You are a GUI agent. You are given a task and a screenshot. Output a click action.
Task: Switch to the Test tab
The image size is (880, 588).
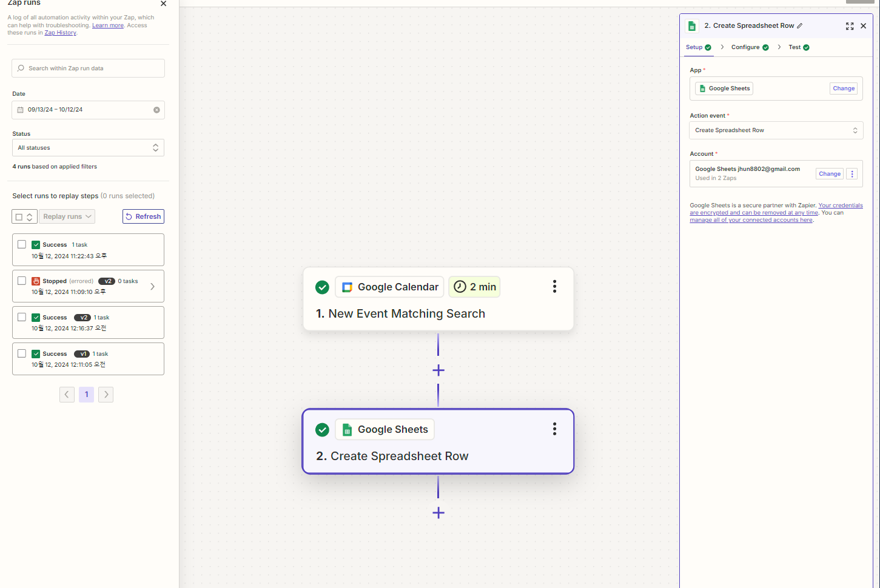(x=799, y=47)
